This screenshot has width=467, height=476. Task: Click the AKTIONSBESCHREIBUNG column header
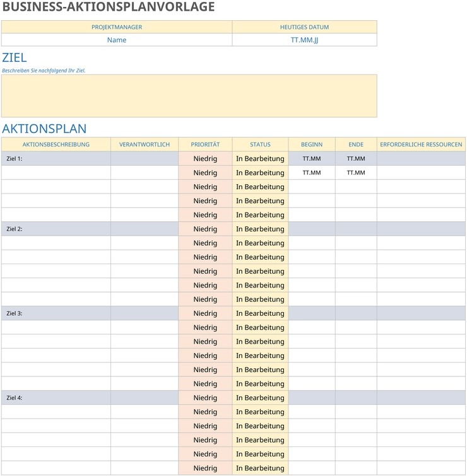tap(56, 144)
